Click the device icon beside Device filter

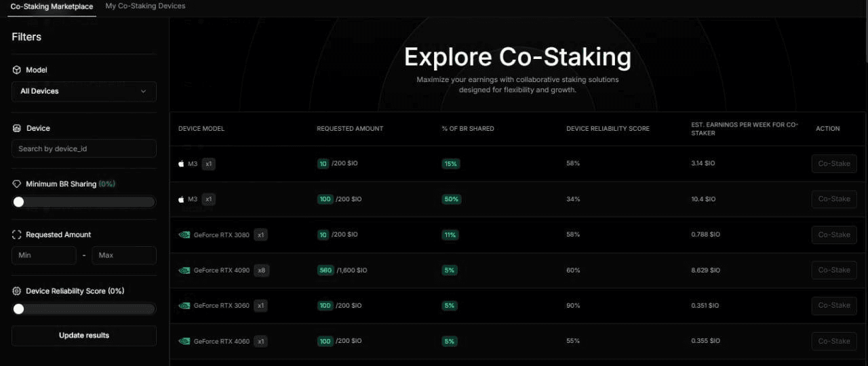coord(17,128)
